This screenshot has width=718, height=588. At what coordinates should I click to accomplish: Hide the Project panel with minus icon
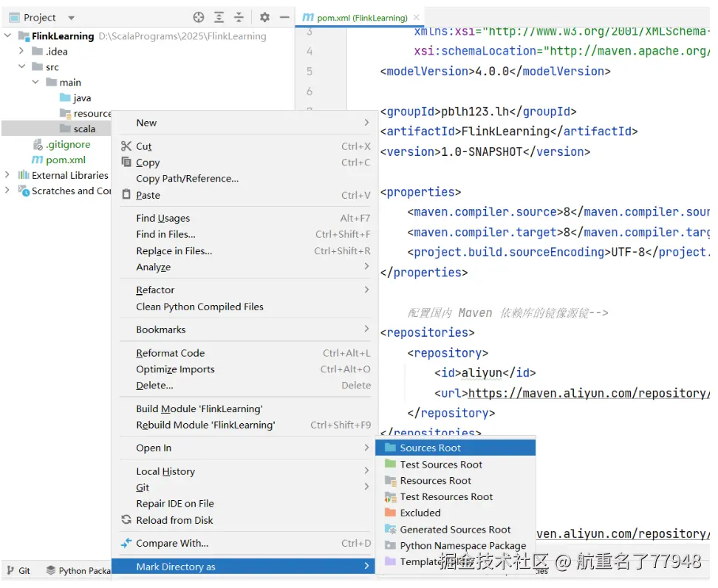click(284, 18)
